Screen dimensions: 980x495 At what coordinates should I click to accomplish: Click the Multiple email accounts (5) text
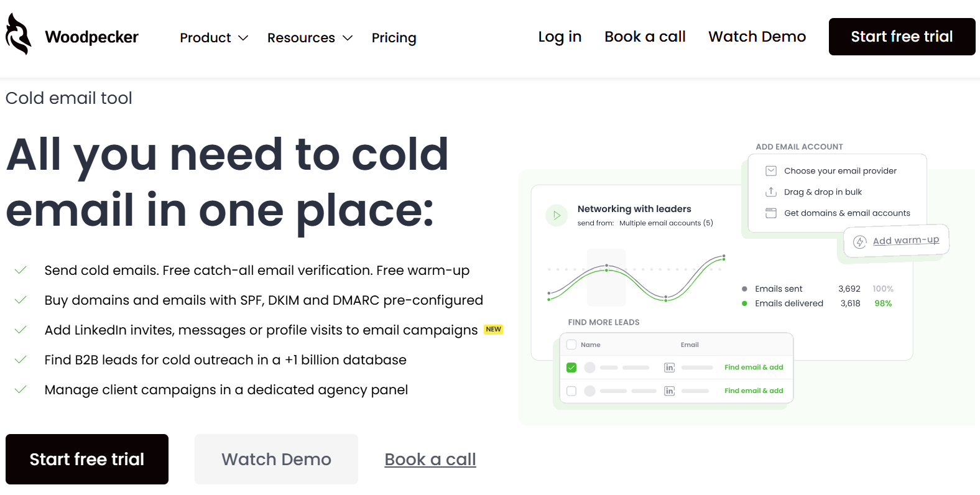coord(666,223)
